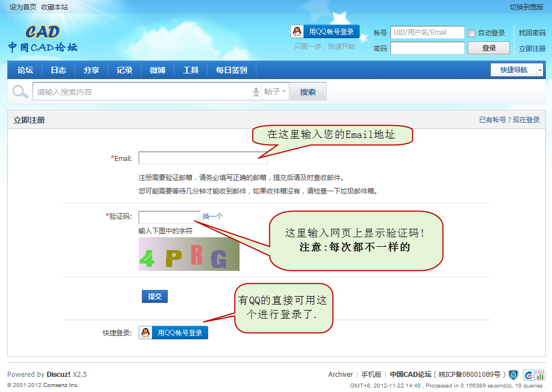Click the 收藏本站 link
The height and width of the screenshot is (392, 552).
pyautogui.click(x=54, y=7)
